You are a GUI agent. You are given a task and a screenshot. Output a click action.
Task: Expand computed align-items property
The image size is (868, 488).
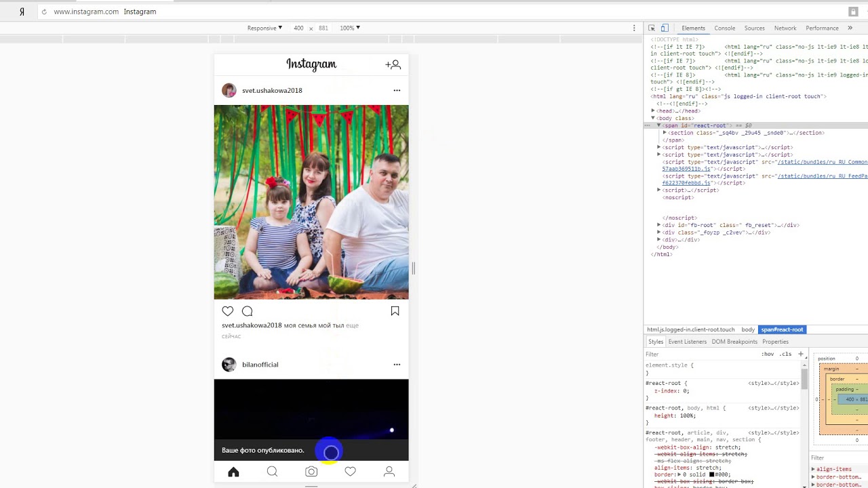point(813,469)
